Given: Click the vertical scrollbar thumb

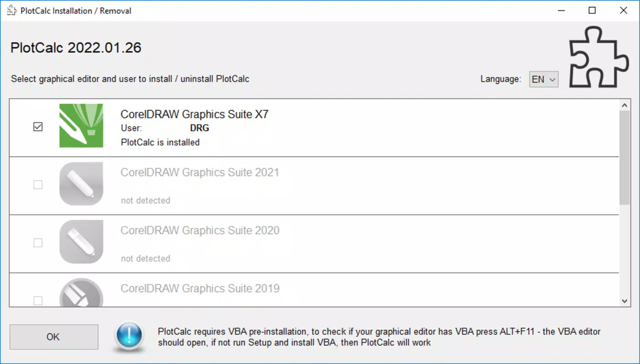Looking at the screenshot, I should [625, 157].
